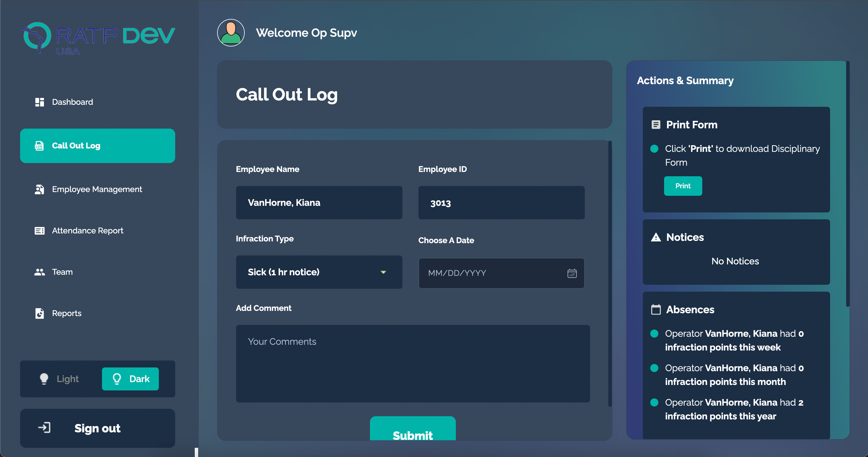This screenshot has width=868, height=457.
Task: Click the Employee ID input field
Action: click(501, 203)
